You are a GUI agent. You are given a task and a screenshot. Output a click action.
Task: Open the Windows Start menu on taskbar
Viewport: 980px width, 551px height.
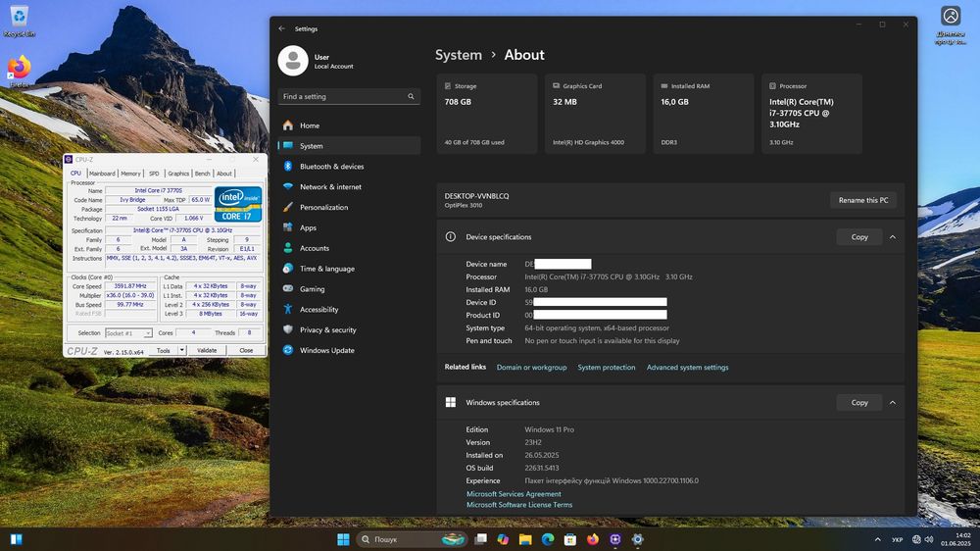[343, 539]
